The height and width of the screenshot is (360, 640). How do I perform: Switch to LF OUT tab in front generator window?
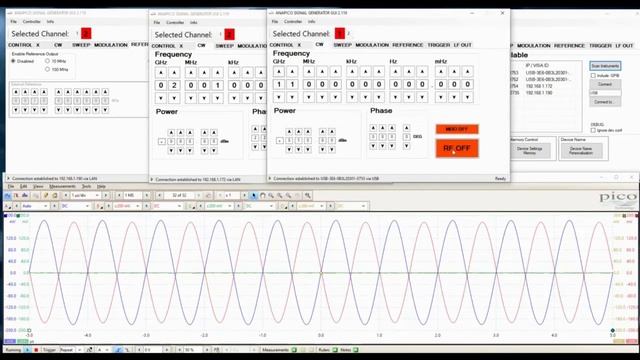[x=462, y=45]
